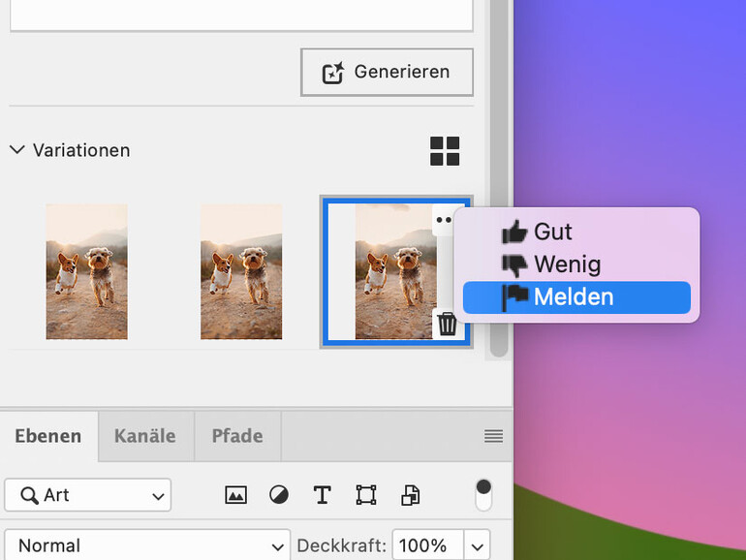Click the Generieren button
Viewport: 746px width, 560px height.
tap(387, 72)
